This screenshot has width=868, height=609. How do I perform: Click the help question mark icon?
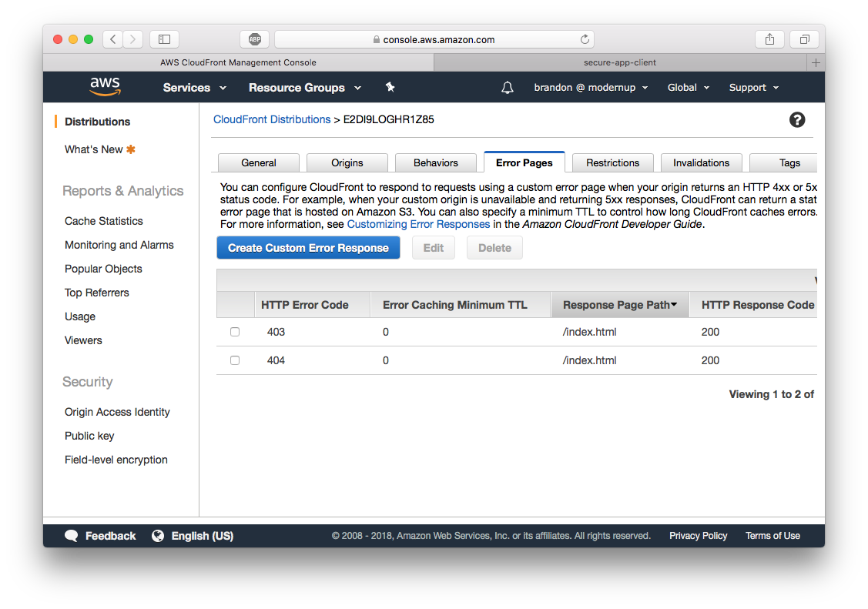[797, 119]
